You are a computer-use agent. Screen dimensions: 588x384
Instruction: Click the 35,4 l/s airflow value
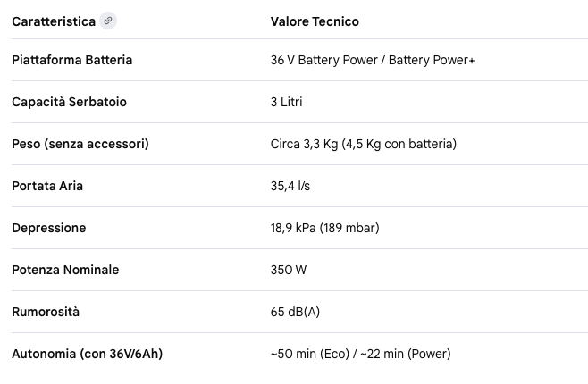[290, 186]
